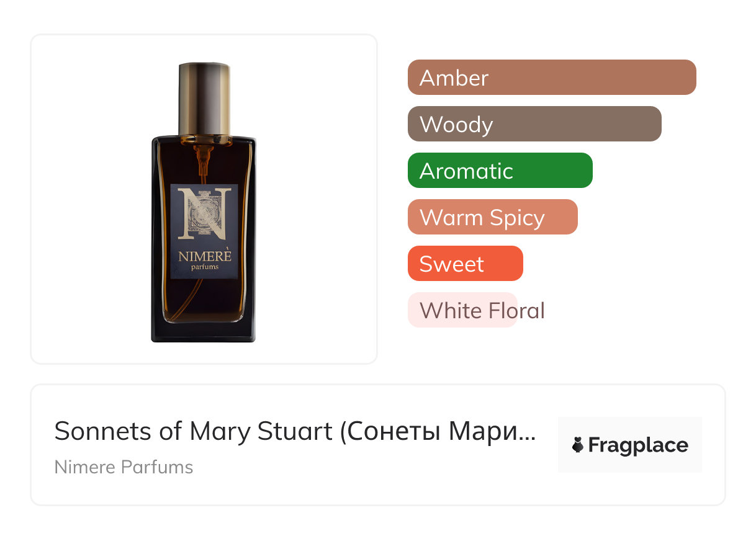
Task: Open the Nimere Parfums brand link
Action: pyautogui.click(x=124, y=467)
